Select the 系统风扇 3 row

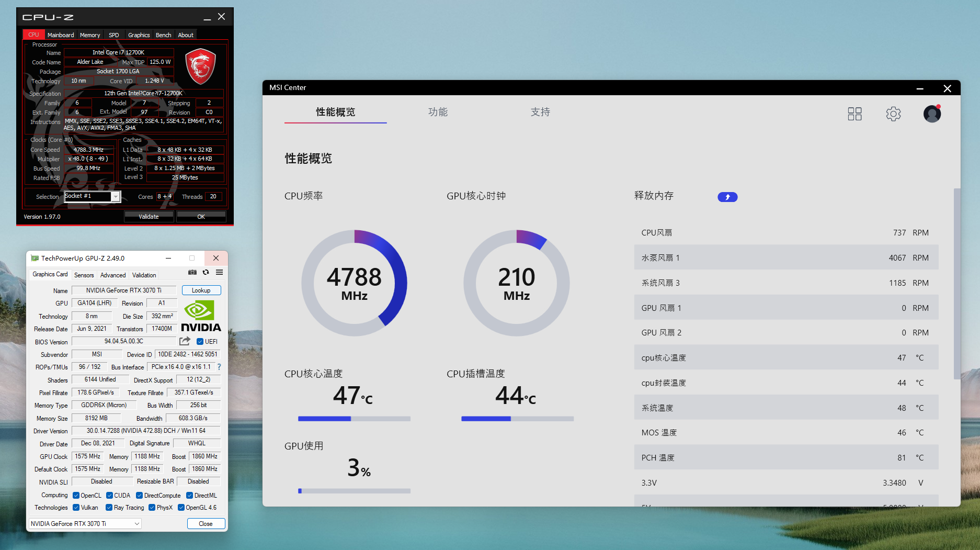pos(786,283)
